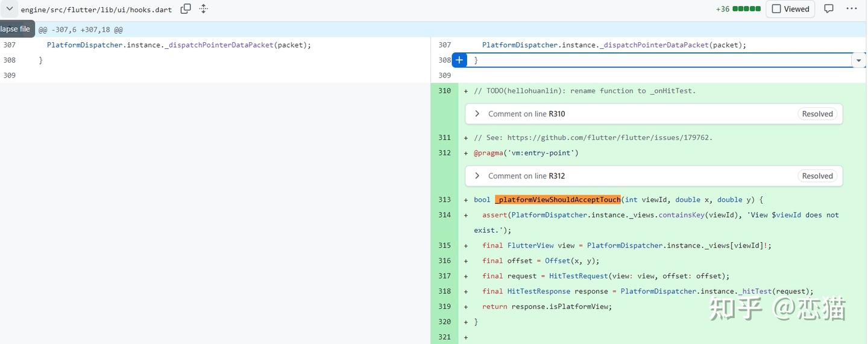Expand the resolved comment on line R312
The image size is (868, 344).
point(477,176)
